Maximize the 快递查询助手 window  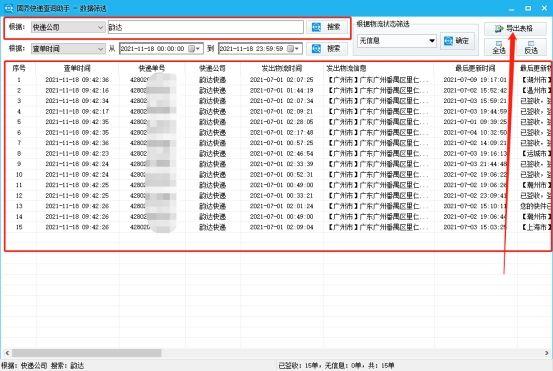point(528,8)
